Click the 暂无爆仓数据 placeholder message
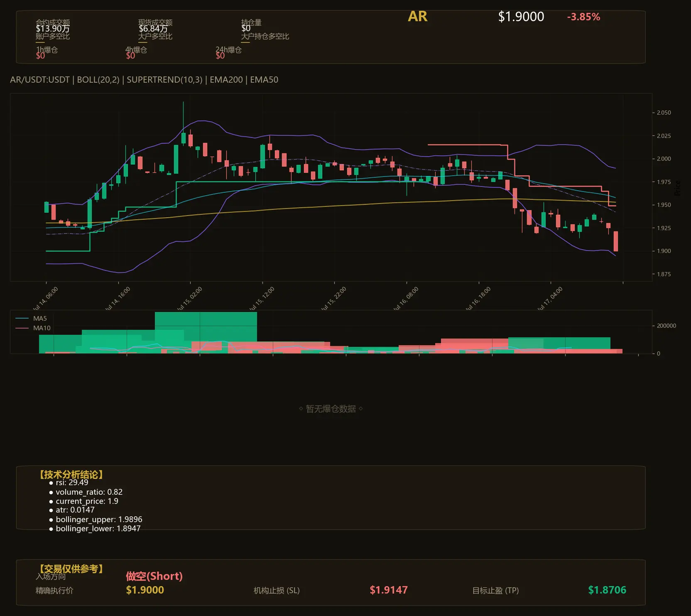Viewport: 691px width, 616px height. [x=331, y=409]
